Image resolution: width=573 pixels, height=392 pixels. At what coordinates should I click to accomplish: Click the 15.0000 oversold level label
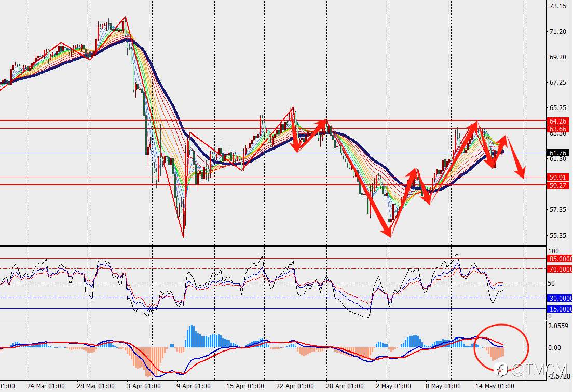pos(560,309)
